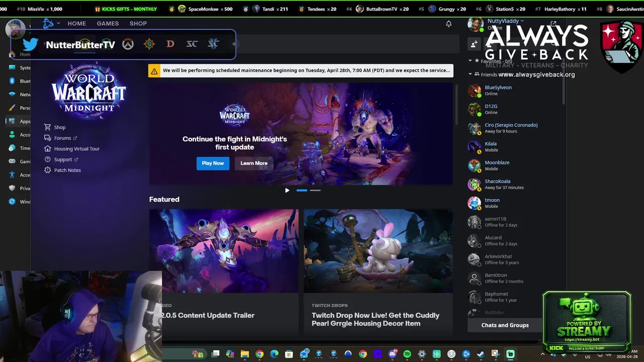
Task: Select the first carousel slide indicator
Action: [x=302, y=191]
